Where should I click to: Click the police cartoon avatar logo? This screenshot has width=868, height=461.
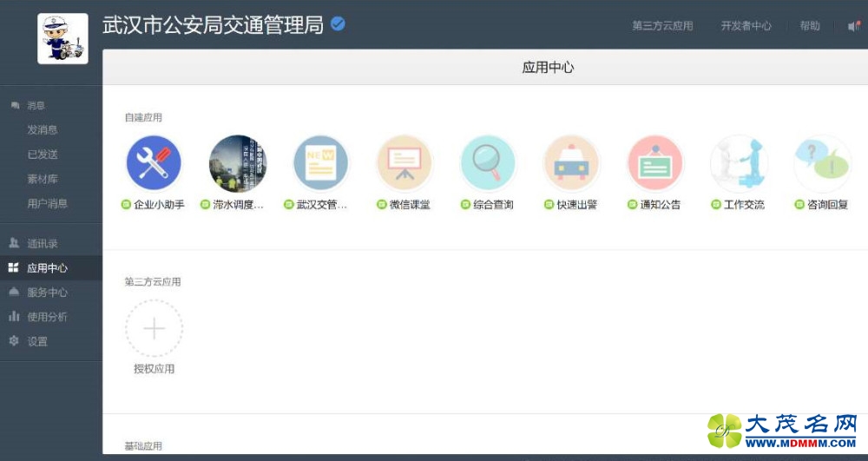[x=62, y=39]
